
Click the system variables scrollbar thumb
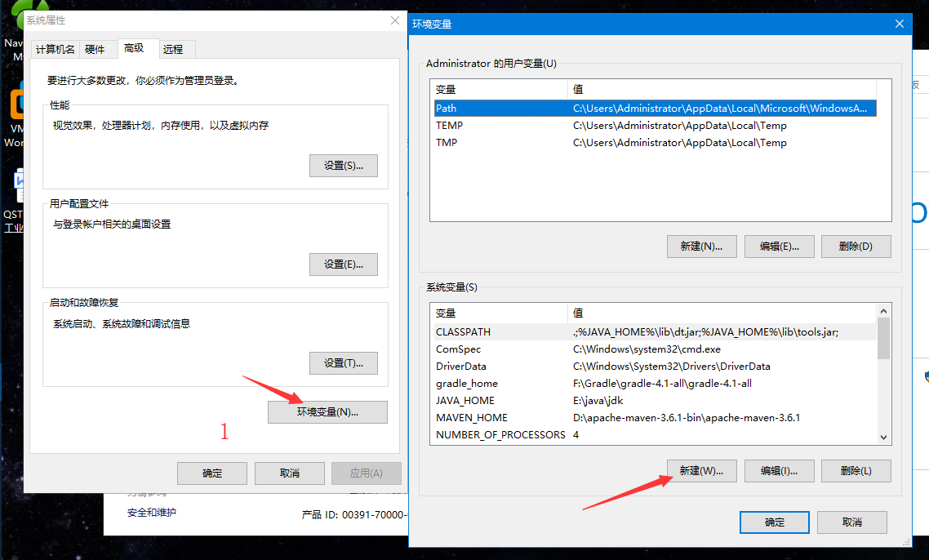tap(883, 339)
